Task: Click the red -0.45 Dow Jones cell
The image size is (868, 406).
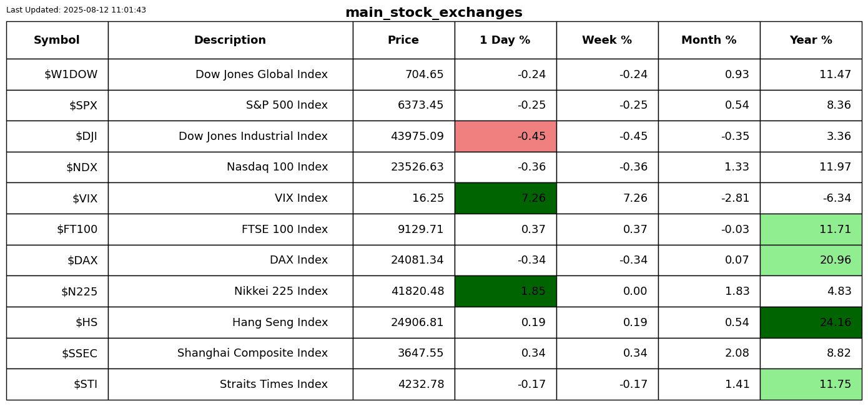Action: pyautogui.click(x=505, y=136)
